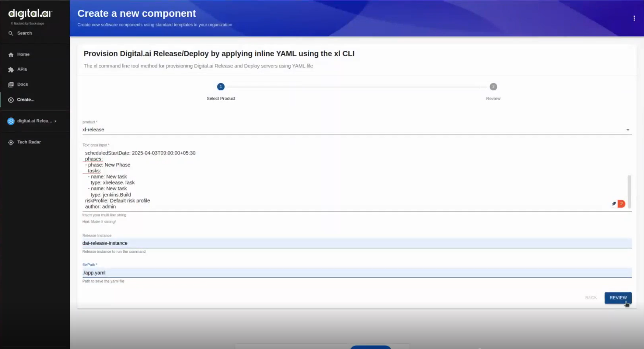
Task: Open digital.ai Relea... sidebar entry
Action: click(x=35, y=121)
